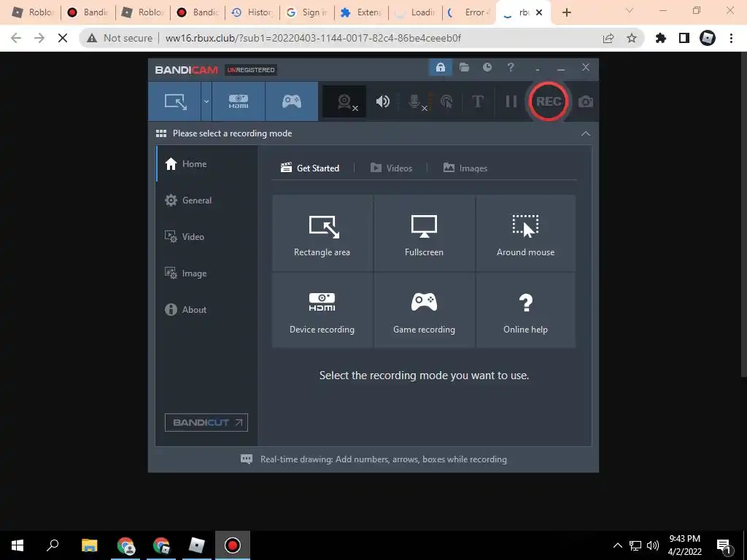
Task: Switch to the Extensions tab
Action: tap(361, 12)
